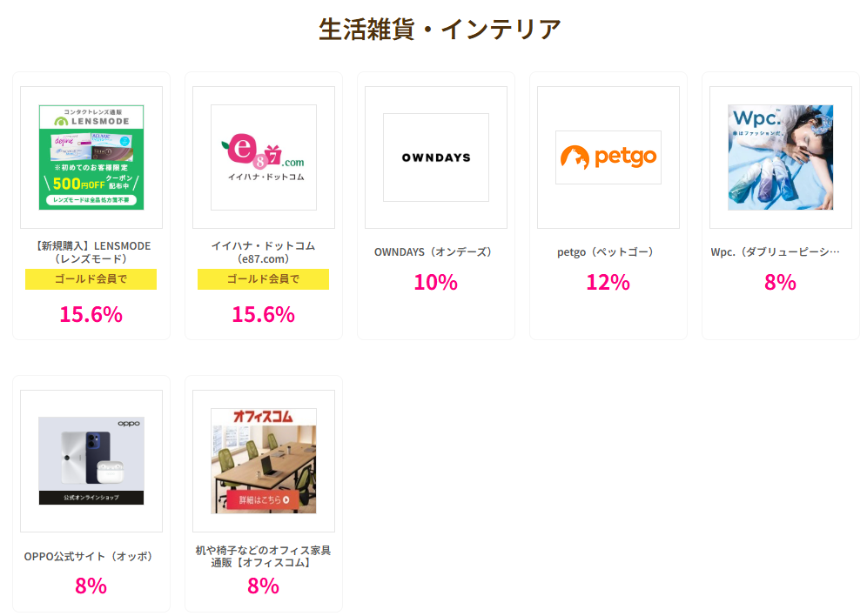Open the Wpc.（ダブリューピーシー shop title
This screenshot has height=616, width=867.
[x=776, y=252]
